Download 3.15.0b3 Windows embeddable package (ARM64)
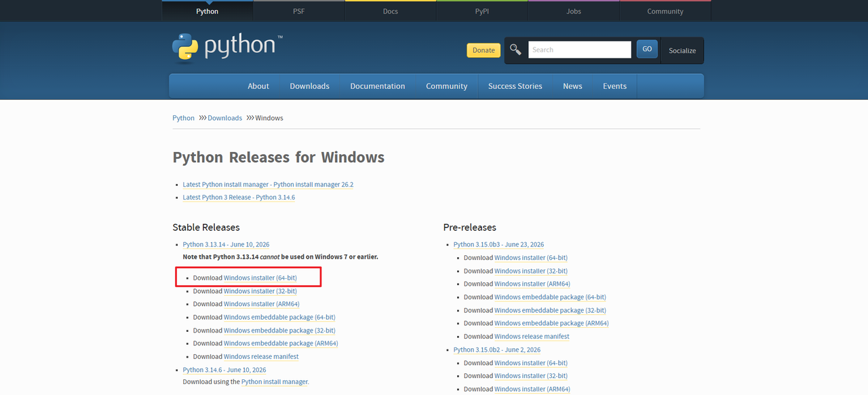 pos(551,323)
